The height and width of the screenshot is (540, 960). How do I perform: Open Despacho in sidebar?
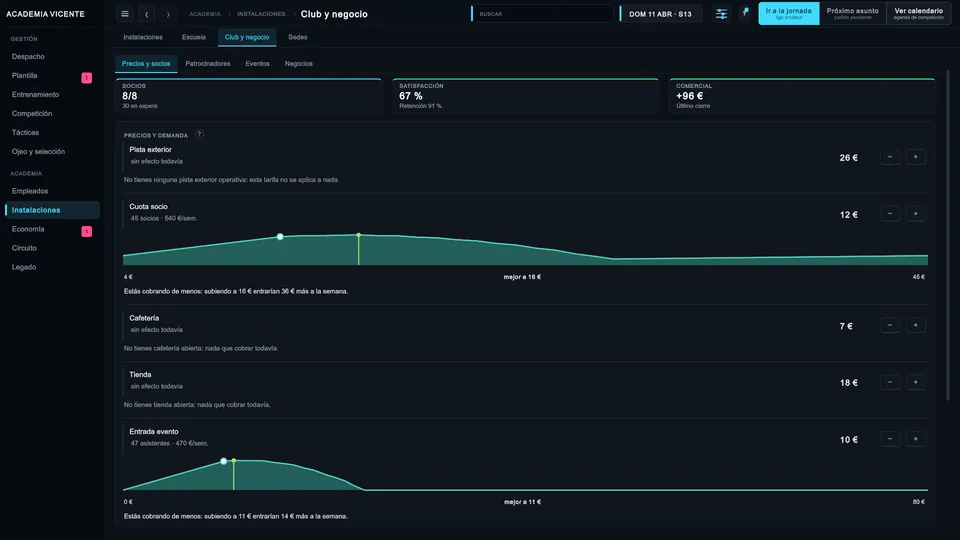click(52, 56)
